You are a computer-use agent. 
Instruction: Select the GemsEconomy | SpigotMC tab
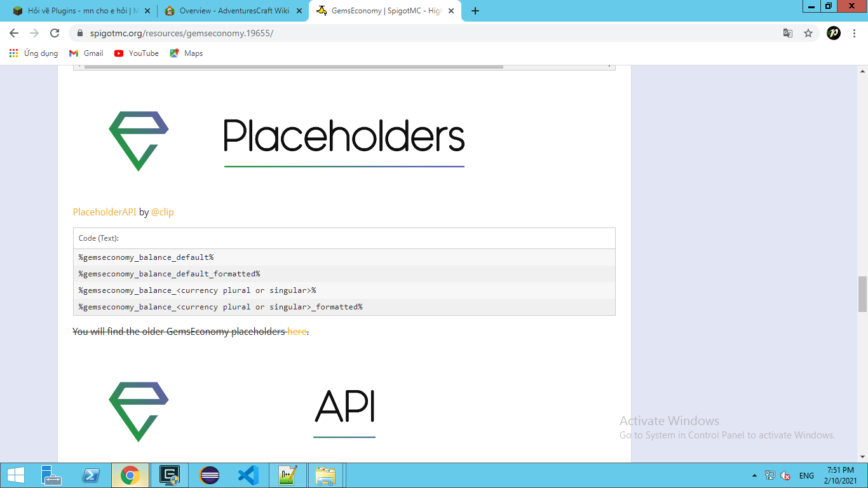coord(386,11)
